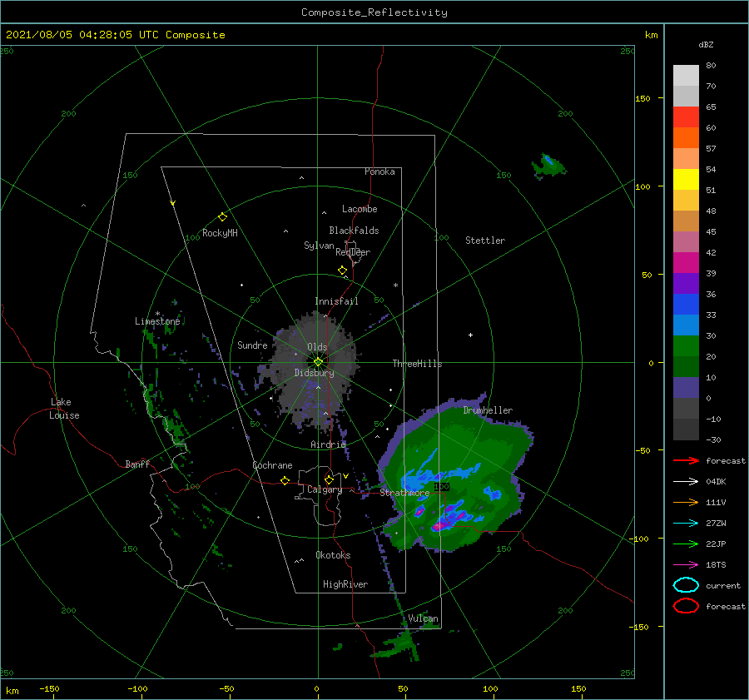The image size is (749, 700).
Task: Click the orange 111V arrow icon
Action: 686,502
